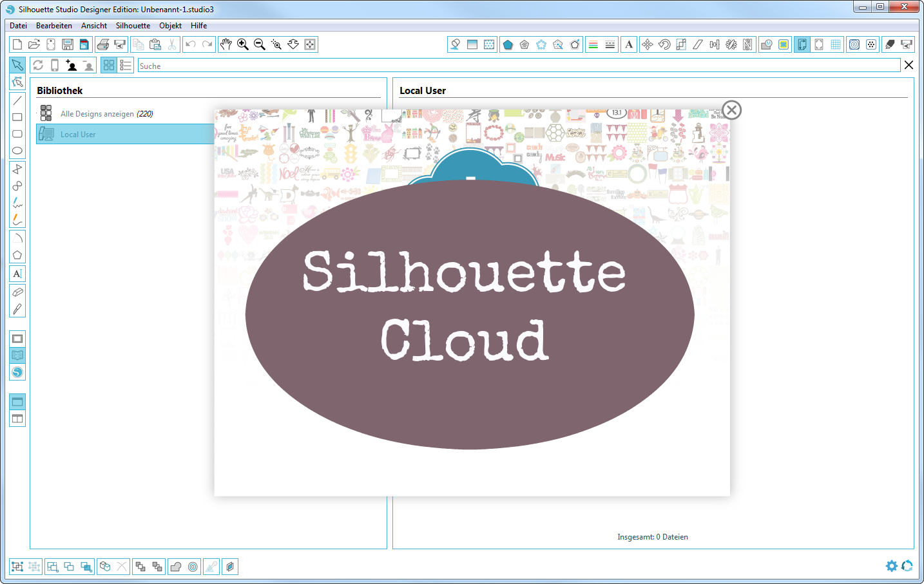Select the Polygon drawing tool

tap(17, 169)
